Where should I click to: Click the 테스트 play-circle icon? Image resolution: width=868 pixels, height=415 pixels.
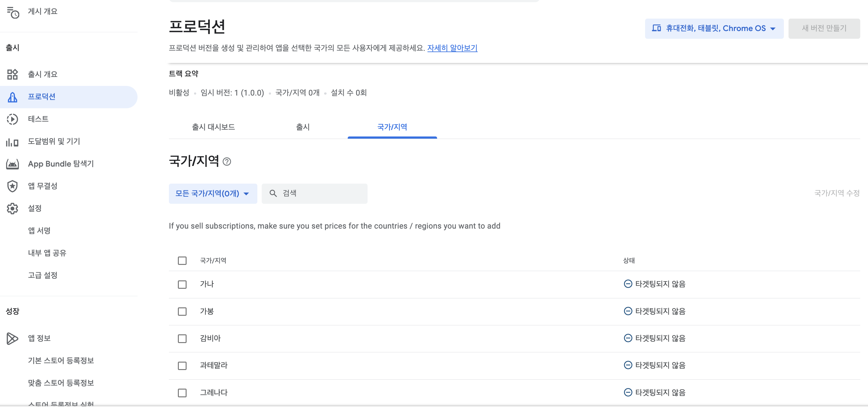12,119
